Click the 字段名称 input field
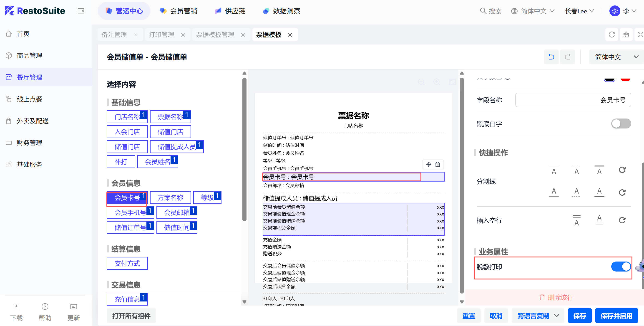Viewport: 644px width, 326px height. [573, 100]
